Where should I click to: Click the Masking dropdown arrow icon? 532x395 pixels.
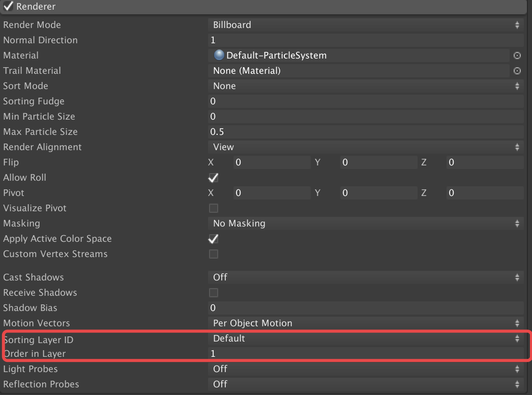(517, 223)
